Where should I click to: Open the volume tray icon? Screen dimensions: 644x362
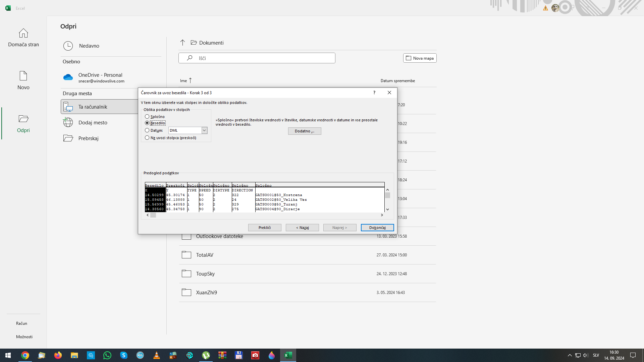click(x=586, y=355)
